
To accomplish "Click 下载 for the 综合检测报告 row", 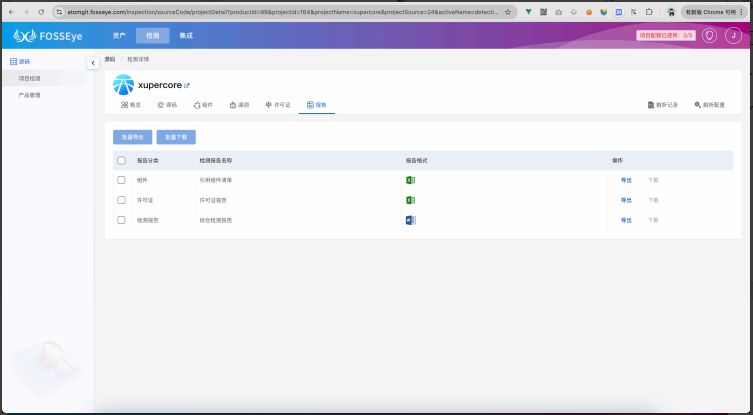I will click(x=653, y=220).
